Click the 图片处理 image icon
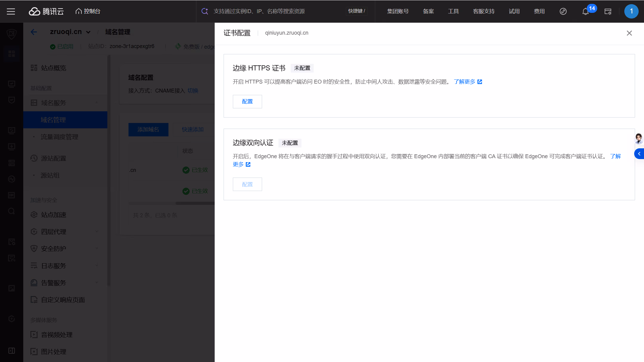Viewport: 644px width, 362px height. (x=34, y=352)
